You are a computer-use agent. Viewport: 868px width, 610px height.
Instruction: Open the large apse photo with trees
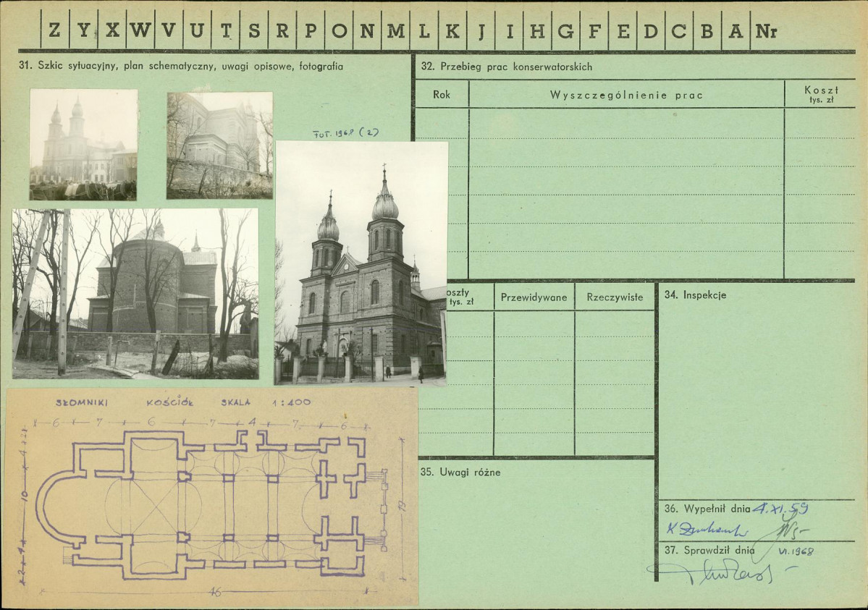tap(135, 293)
